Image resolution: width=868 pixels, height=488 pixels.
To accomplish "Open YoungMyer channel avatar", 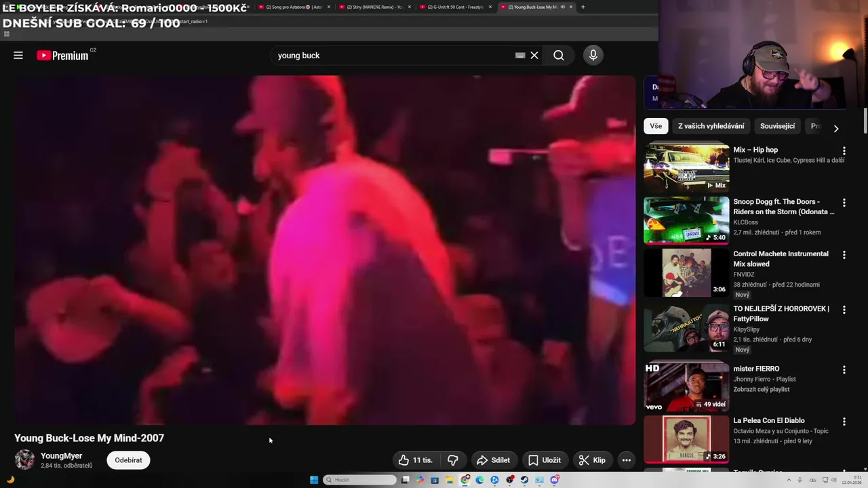I will pos(25,460).
